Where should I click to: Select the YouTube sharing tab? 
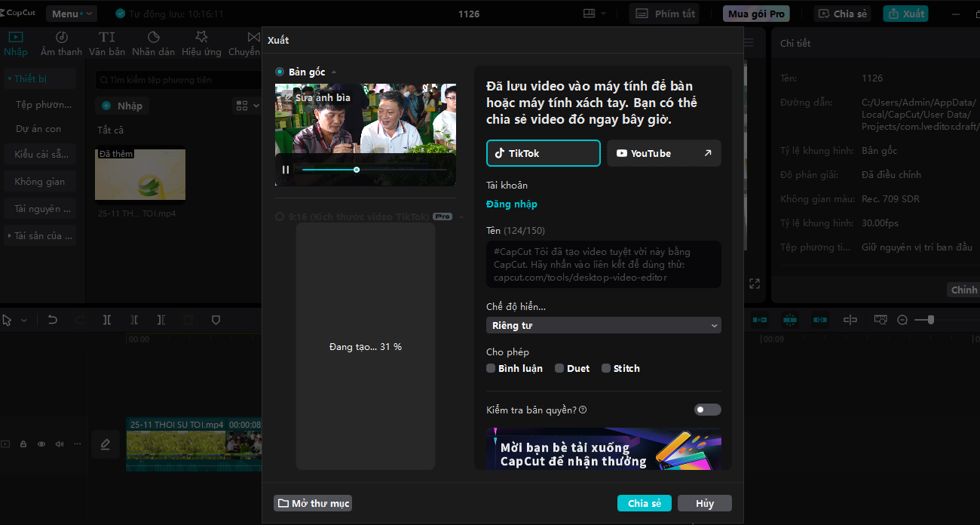(x=664, y=153)
